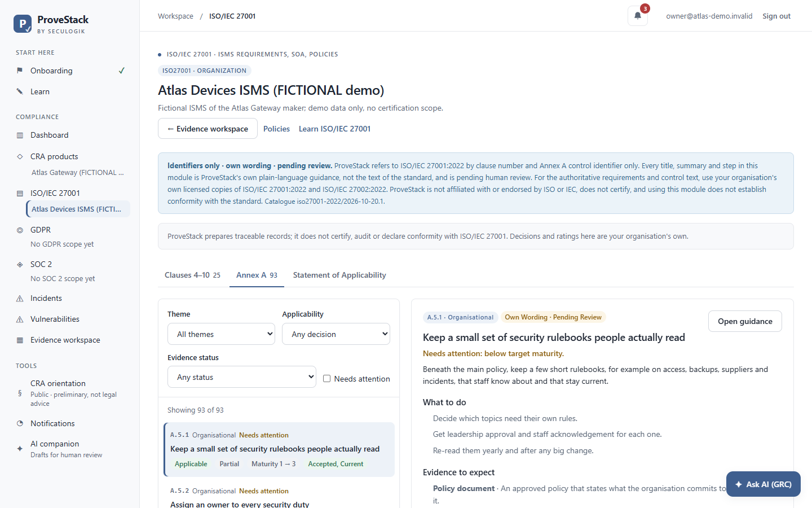Open the notifications bell icon

[x=638, y=16]
